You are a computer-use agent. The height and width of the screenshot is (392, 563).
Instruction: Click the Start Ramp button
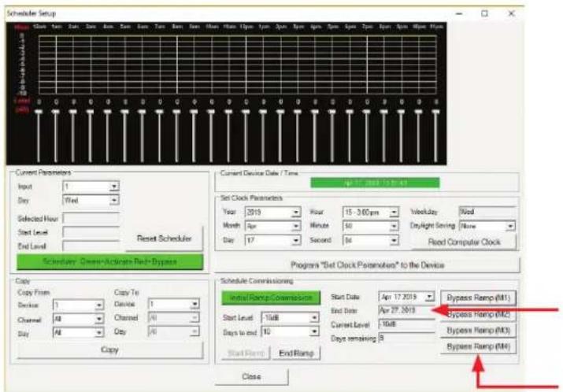pyautogui.click(x=246, y=353)
